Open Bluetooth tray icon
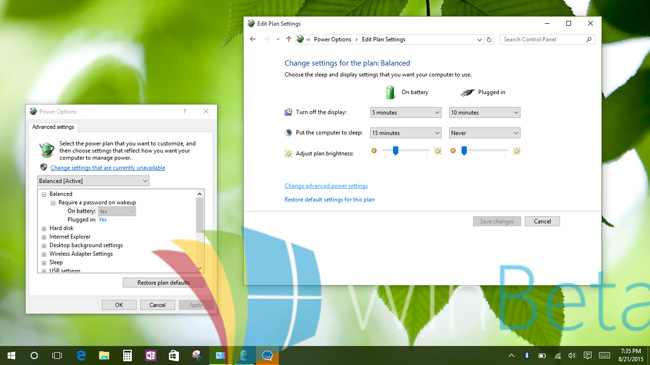Viewport: 650px width, 365px height. pyautogui.click(x=526, y=355)
